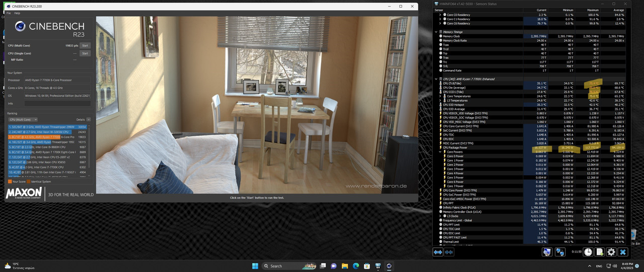
Task: Open File Explorer from the taskbar
Action: (345, 265)
